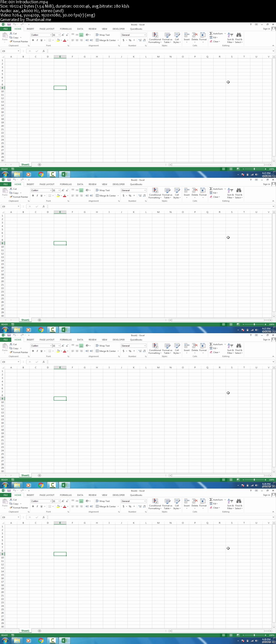Image resolution: width=276 pixels, height=644 pixels.
Task: Click Sign in in the 00:00:10 frame
Action: click(x=267, y=29)
